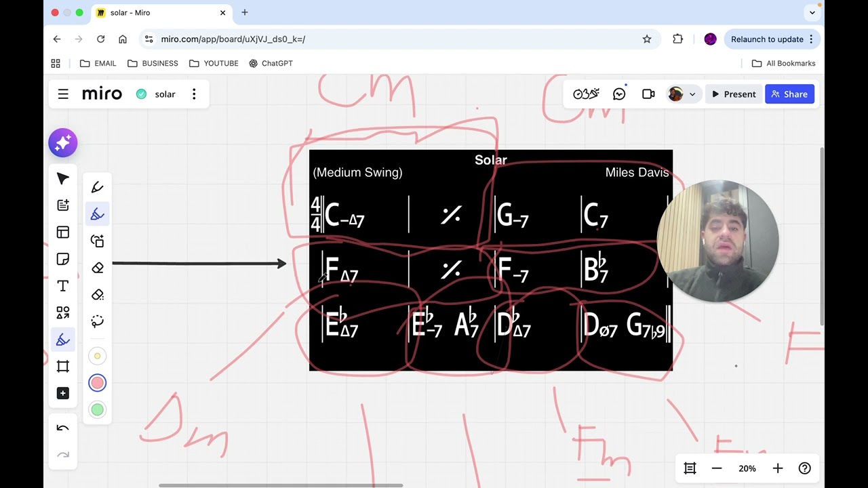This screenshot has width=868, height=488.
Task: Choose the pen in the drawing submenu
Action: pos(98,187)
